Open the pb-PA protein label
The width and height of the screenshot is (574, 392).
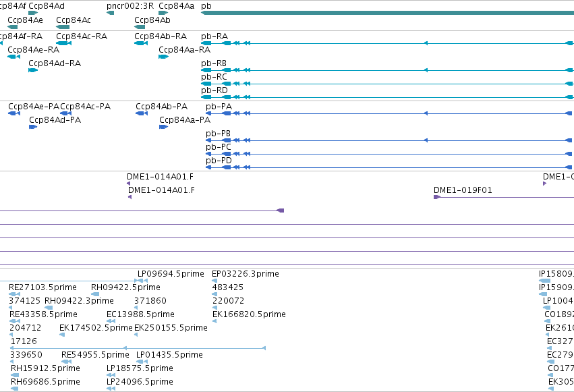pyautogui.click(x=219, y=107)
